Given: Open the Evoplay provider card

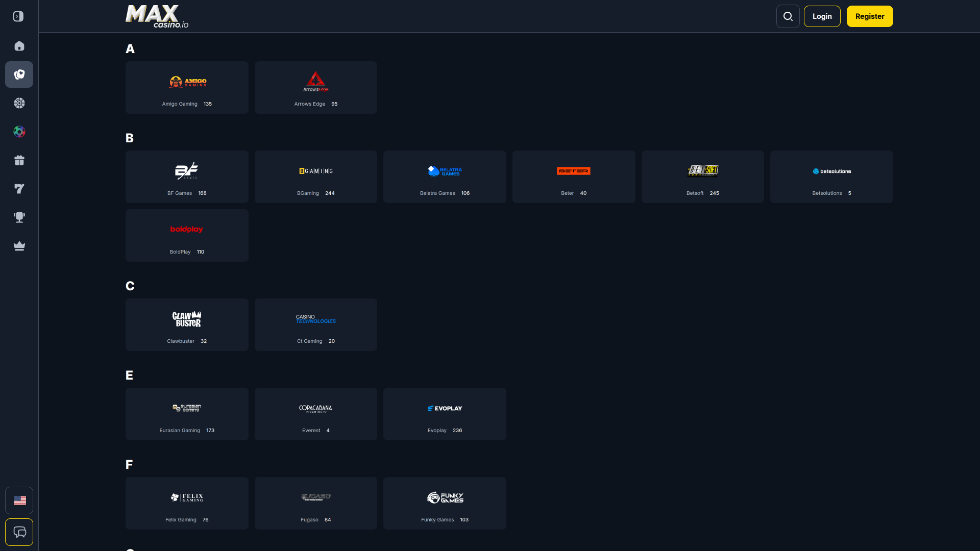Looking at the screenshot, I should [x=445, y=414].
